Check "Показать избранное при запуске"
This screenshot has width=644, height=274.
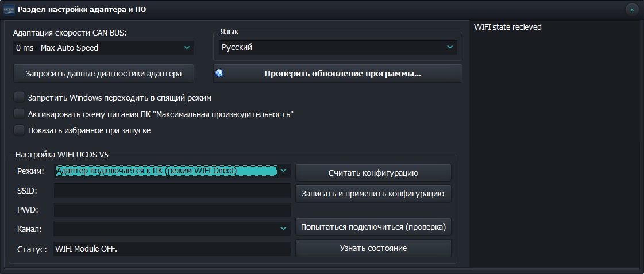pyautogui.click(x=20, y=130)
